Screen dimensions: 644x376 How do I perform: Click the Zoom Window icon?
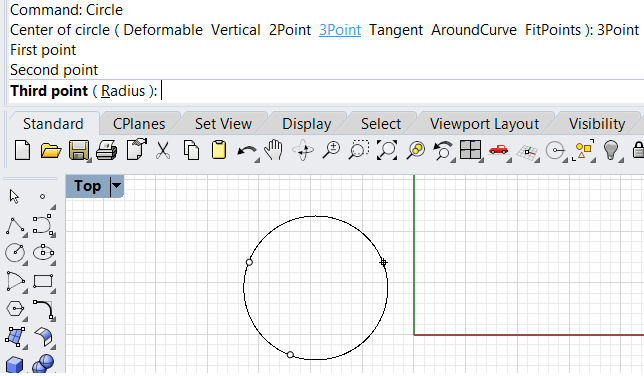[x=359, y=150]
